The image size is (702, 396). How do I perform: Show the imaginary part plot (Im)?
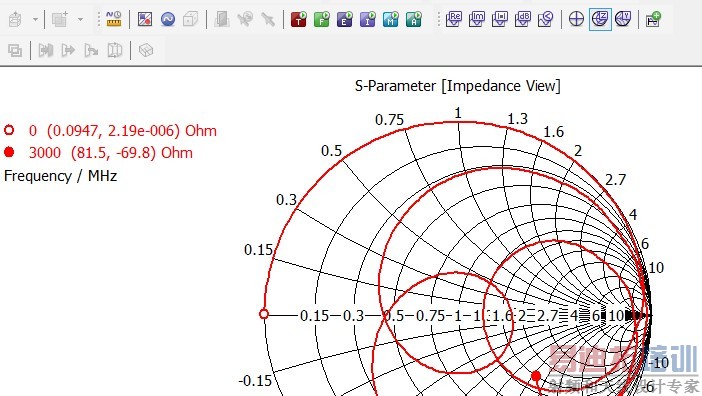pos(477,19)
